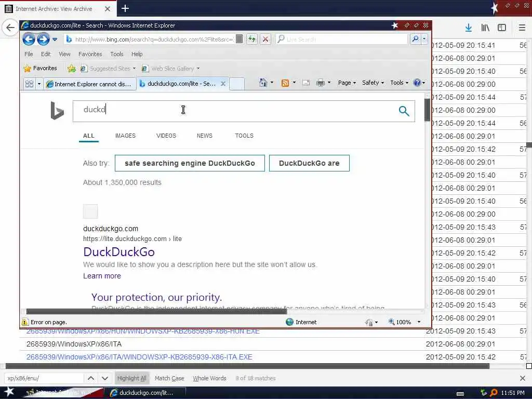The width and height of the screenshot is (532, 399).
Task: Click the Quick Tabs icon
Action: [30, 84]
